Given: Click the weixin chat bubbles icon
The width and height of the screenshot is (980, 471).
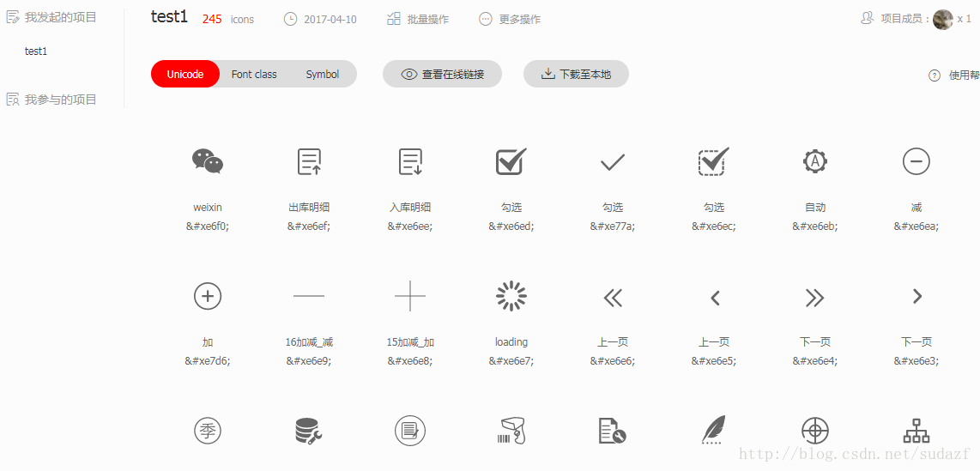Looking at the screenshot, I should (208, 162).
